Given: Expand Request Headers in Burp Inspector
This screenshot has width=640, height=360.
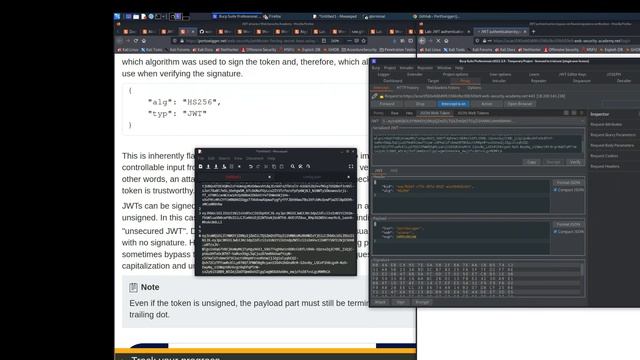Looking at the screenshot, I should [x=604, y=166].
